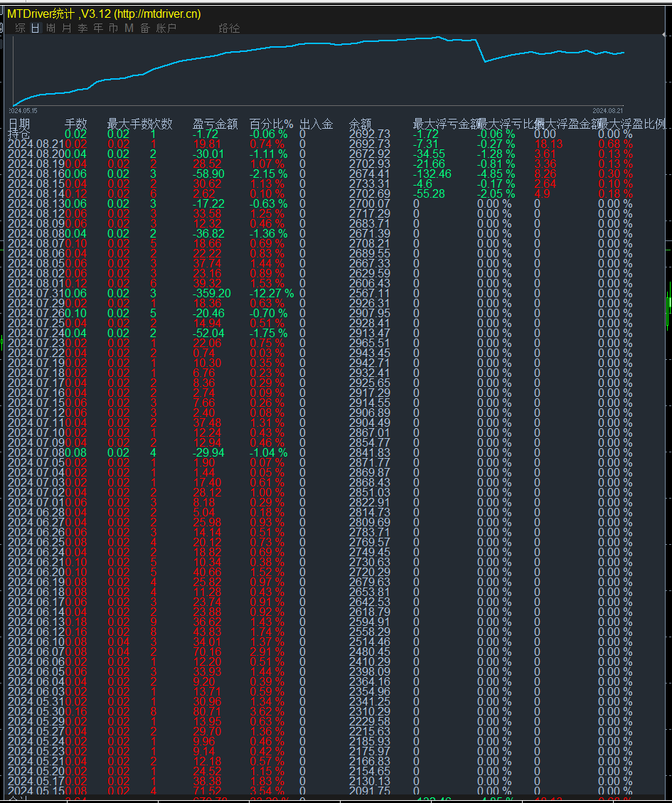Click balance 2965.51

369,343
